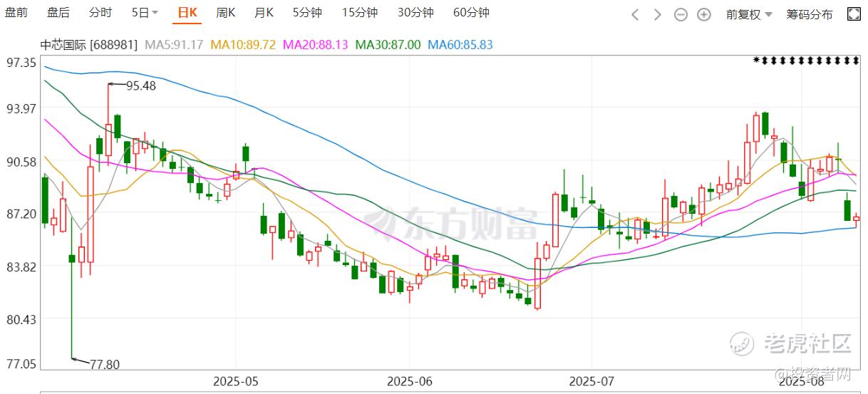868x394 pixels.
Task: Open the 分时 intraday chart
Action: tap(100, 13)
